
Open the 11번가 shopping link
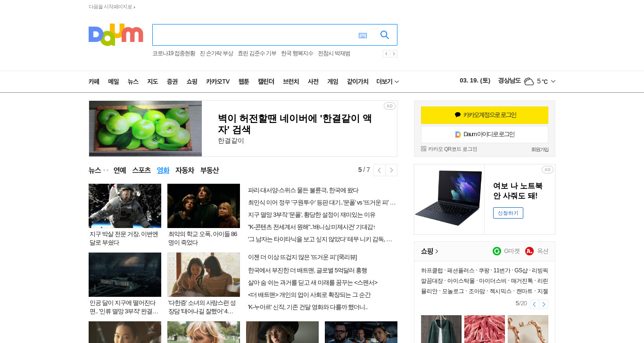click(502, 271)
